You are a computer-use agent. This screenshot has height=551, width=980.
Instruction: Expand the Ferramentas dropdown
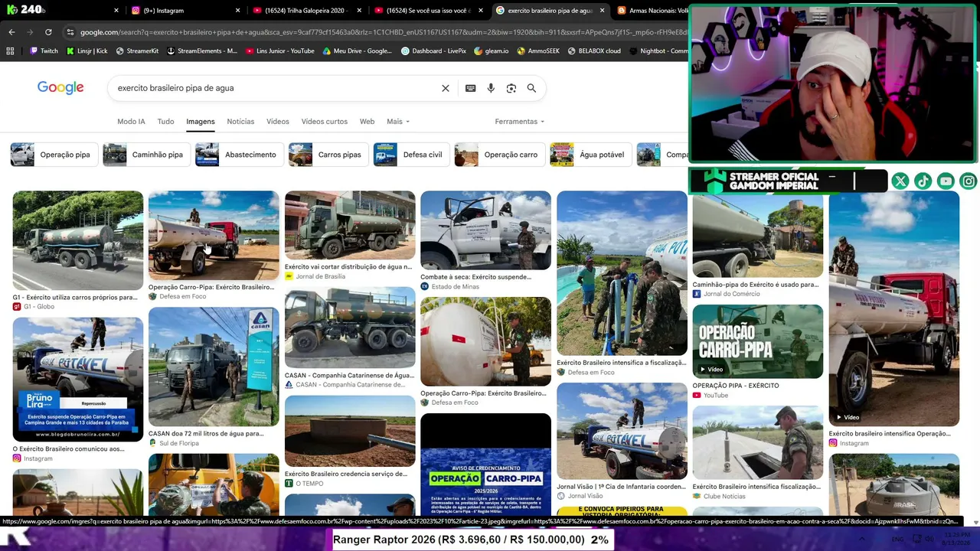(520, 122)
